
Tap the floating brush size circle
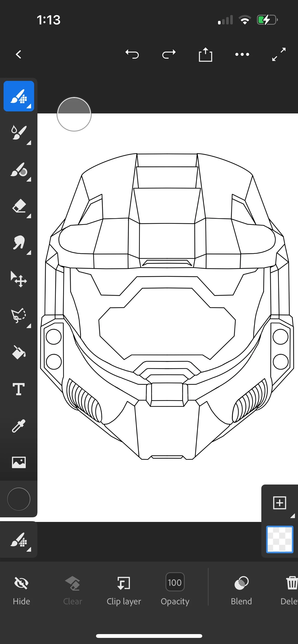click(x=74, y=114)
